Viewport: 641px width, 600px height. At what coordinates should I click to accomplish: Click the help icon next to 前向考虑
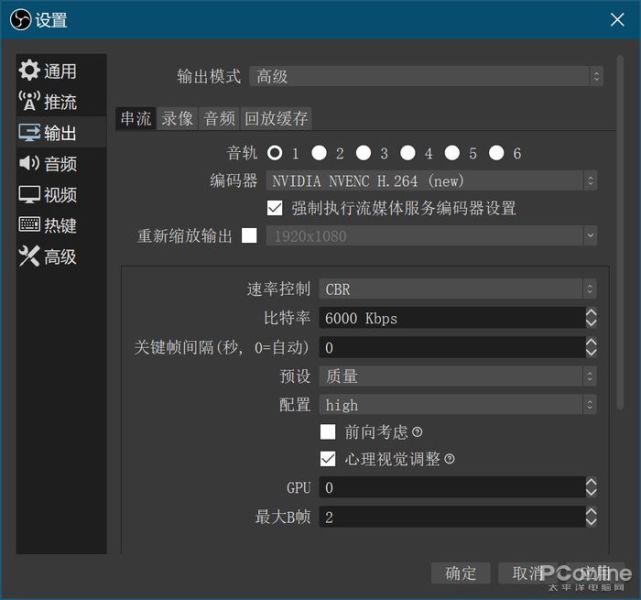(417, 432)
